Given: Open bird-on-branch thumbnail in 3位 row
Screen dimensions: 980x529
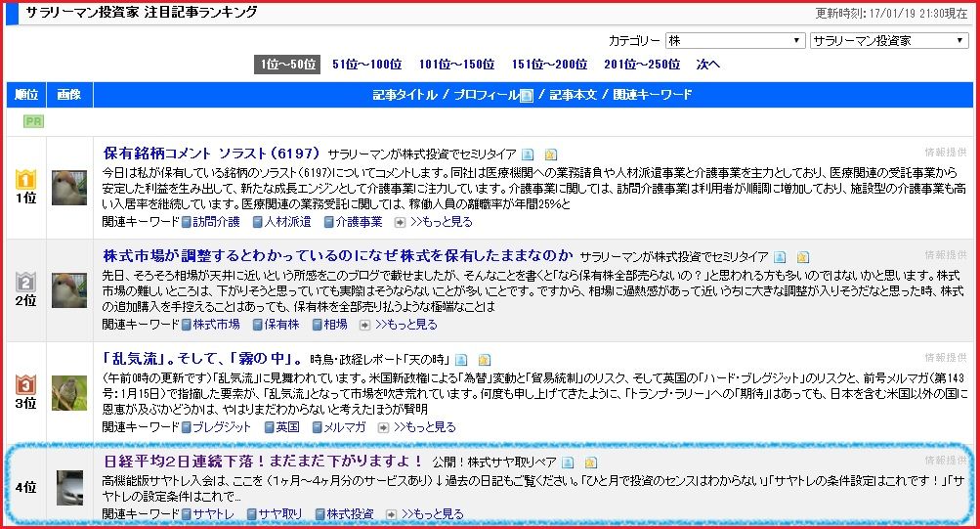Looking at the screenshot, I should click(69, 393).
